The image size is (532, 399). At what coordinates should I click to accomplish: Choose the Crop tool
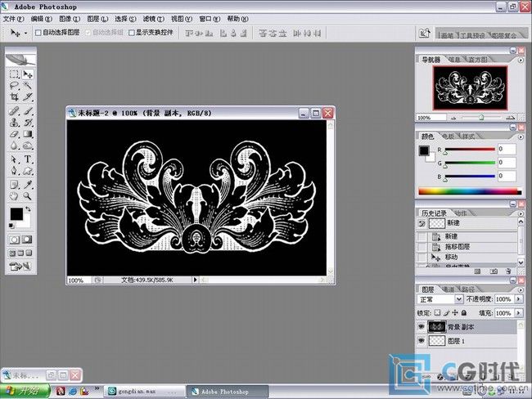[x=14, y=96]
